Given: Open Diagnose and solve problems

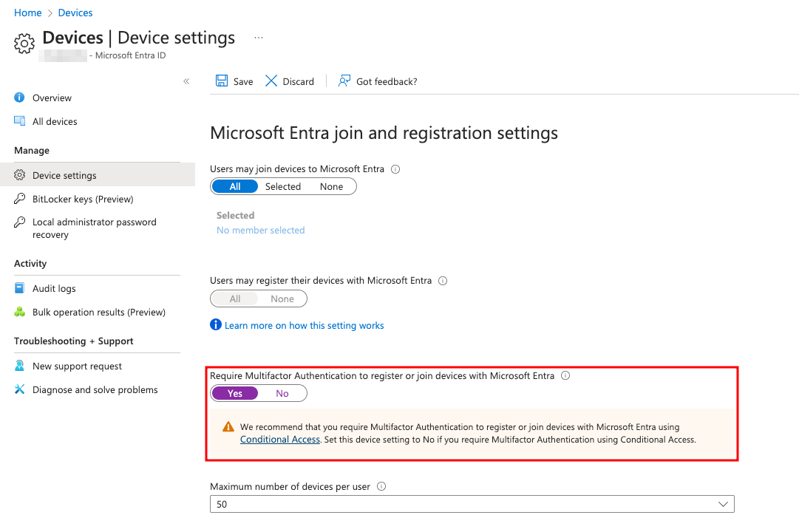Looking at the screenshot, I should click(x=95, y=389).
